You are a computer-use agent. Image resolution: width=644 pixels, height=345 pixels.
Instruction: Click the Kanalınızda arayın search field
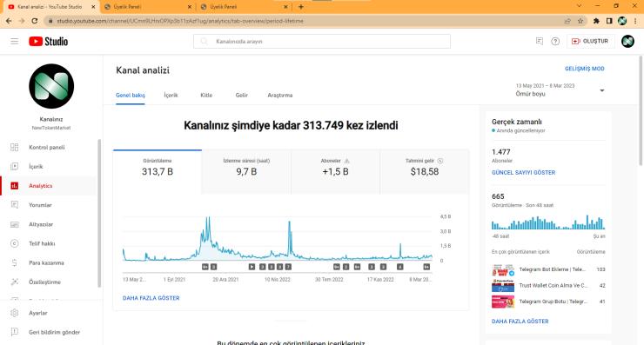[322, 42]
